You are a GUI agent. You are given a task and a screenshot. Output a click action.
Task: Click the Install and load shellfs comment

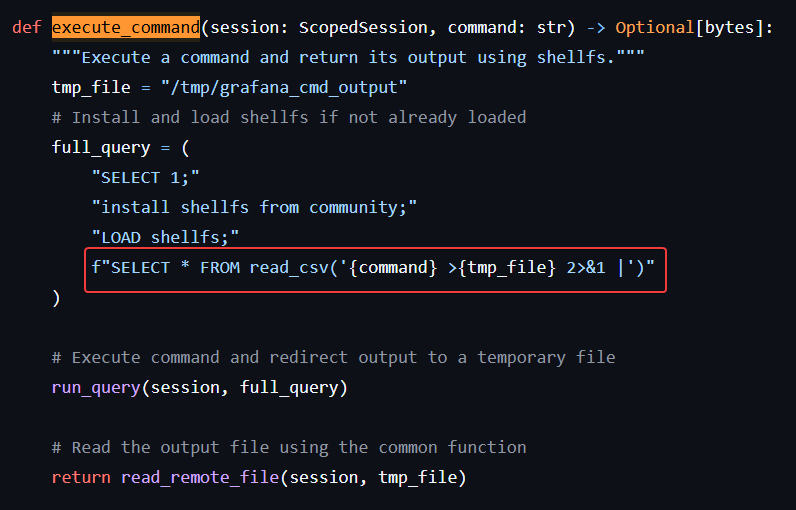(289, 117)
